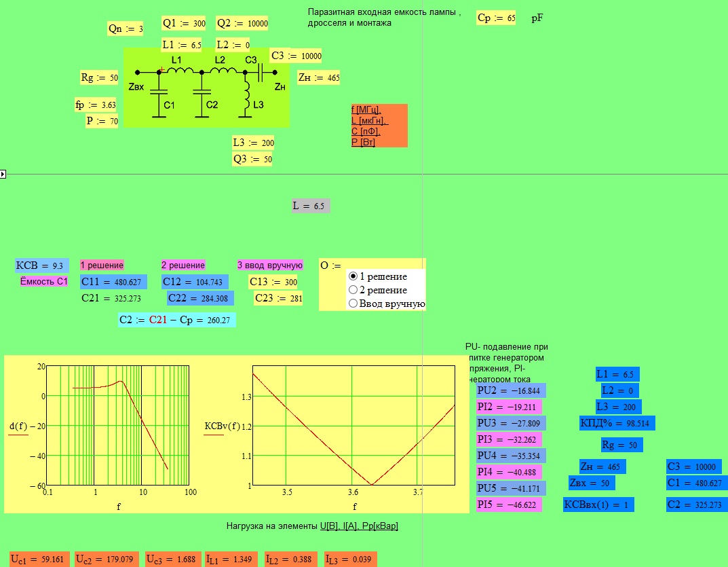The image size is (728, 567).
Task: Click the L2 := 0 input
Action: pyautogui.click(x=233, y=45)
